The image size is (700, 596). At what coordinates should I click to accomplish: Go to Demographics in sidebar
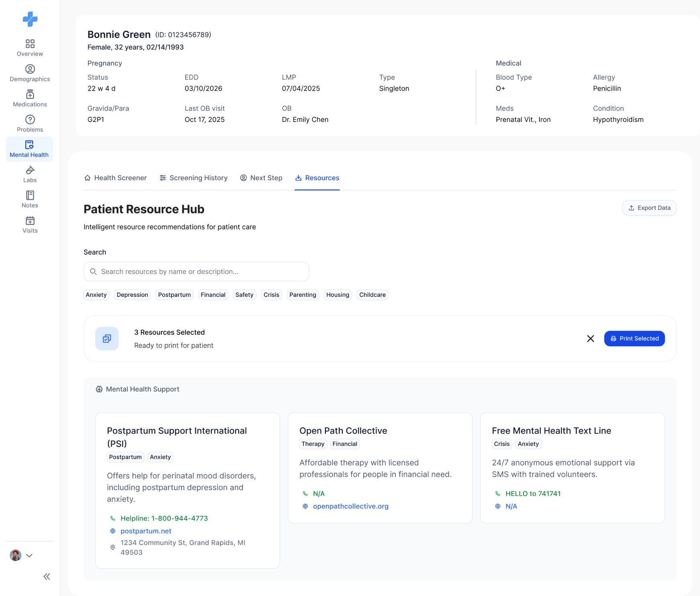click(x=30, y=73)
